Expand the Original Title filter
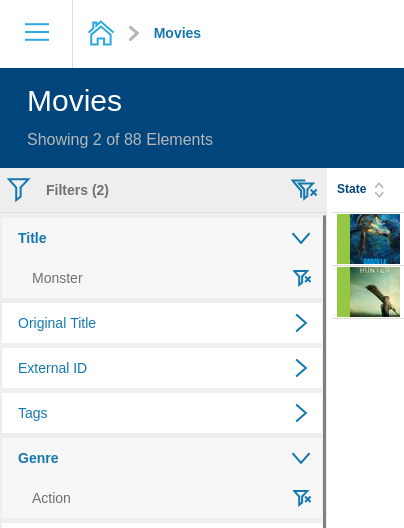 pyautogui.click(x=301, y=323)
